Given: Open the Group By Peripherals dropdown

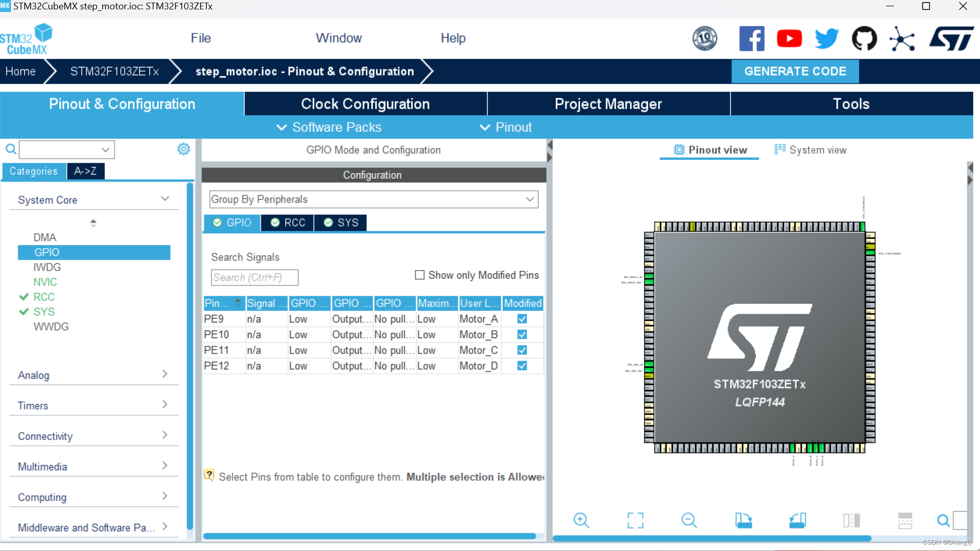Looking at the screenshot, I should 530,199.
